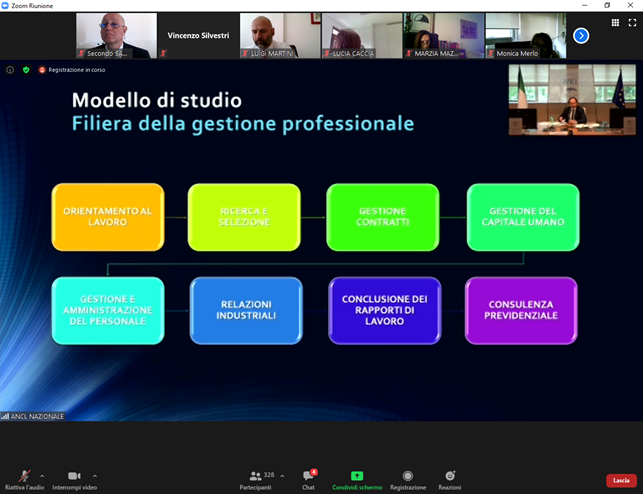Unmute with the Riattiva l'audio microphone icon
The image size is (643, 494).
24,476
